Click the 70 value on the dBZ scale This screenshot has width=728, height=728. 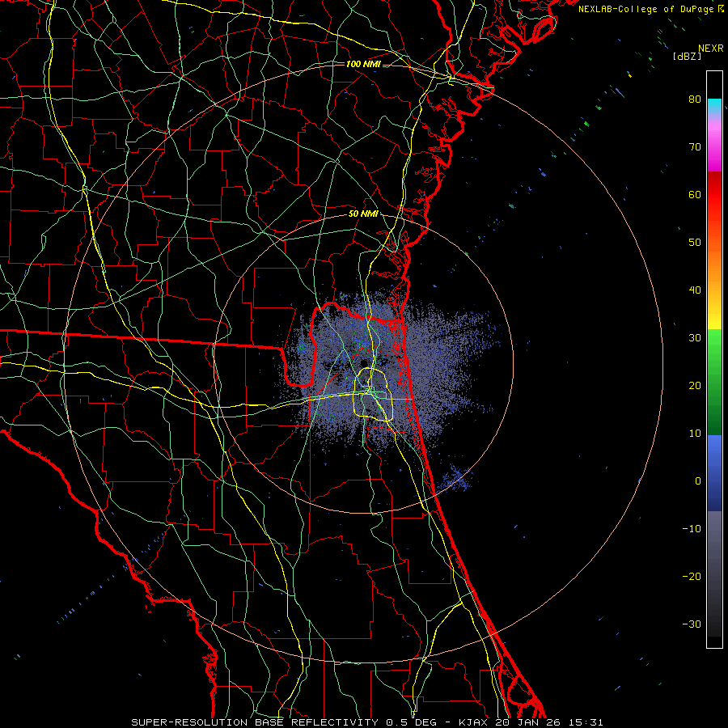click(x=695, y=146)
